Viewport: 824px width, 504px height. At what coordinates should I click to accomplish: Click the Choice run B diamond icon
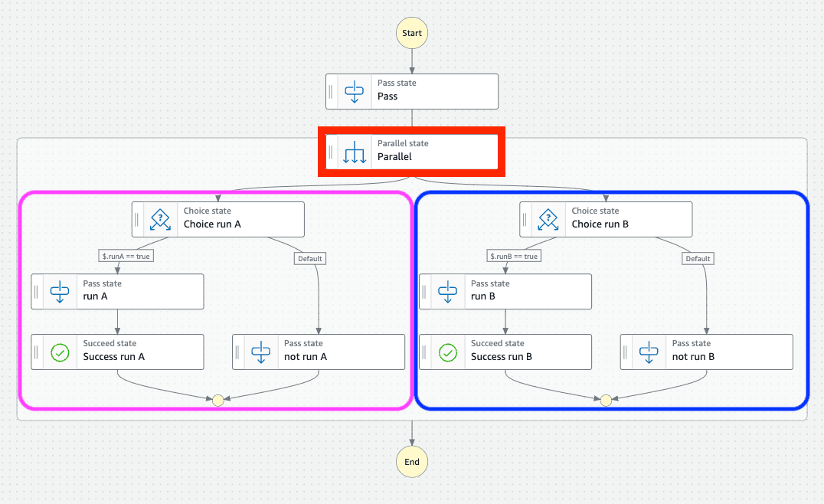(x=548, y=219)
